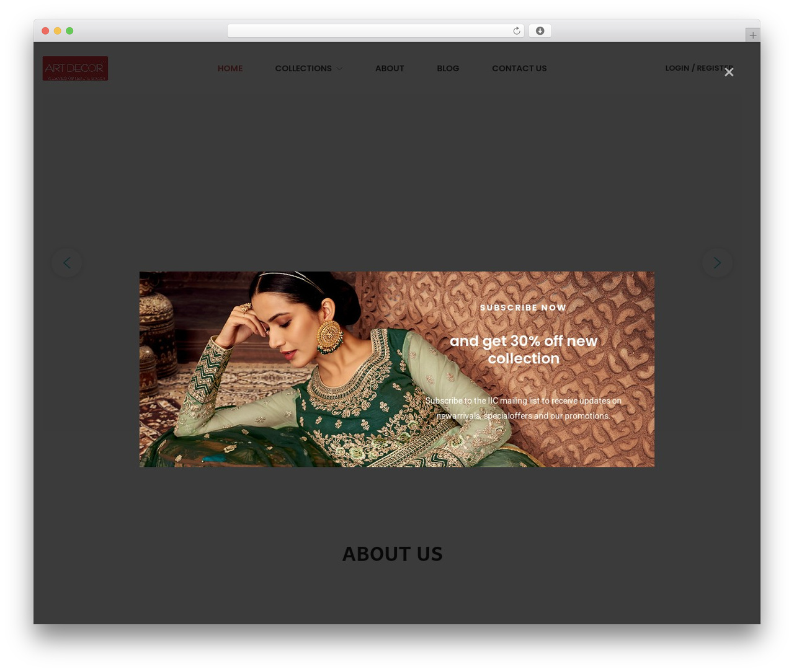Go to next slide arrow
The height and width of the screenshot is (672, 794).
click(x=717, y=263)
